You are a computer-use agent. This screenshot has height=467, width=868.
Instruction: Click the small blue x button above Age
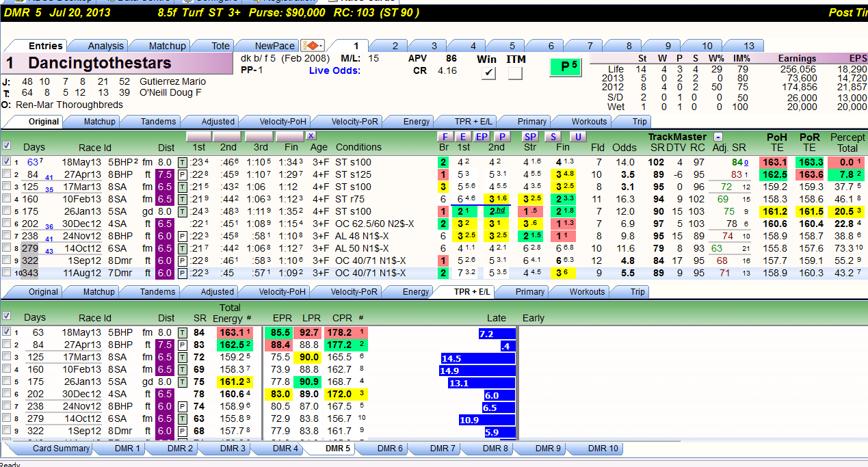tap(311, 136)
